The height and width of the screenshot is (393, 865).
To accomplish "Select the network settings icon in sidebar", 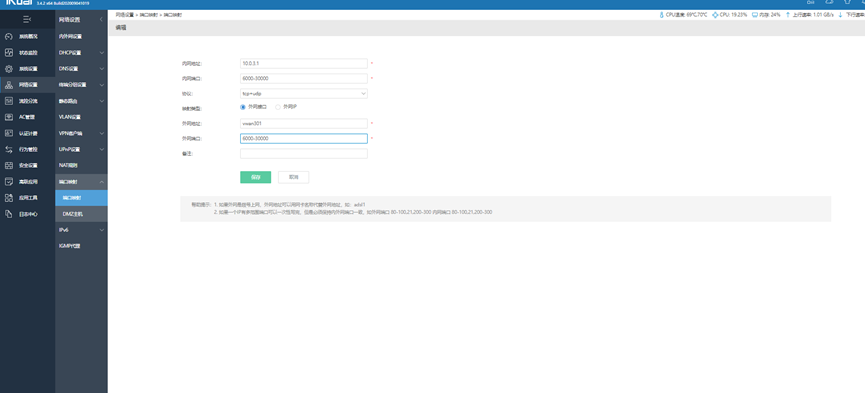I will [8, 85].
